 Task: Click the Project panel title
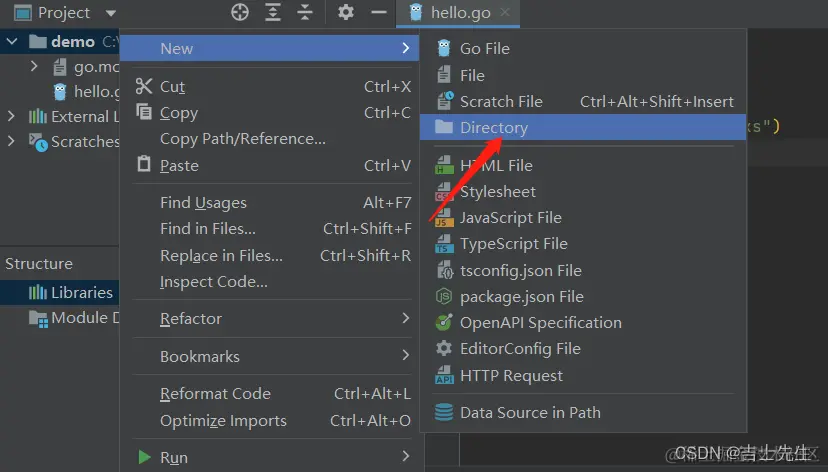tap(64, 13)
